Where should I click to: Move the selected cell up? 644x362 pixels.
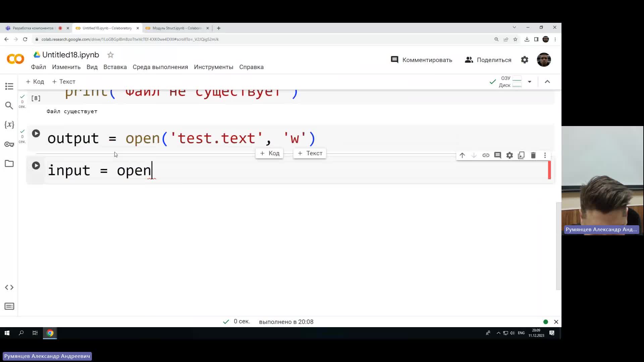[462, 155]
